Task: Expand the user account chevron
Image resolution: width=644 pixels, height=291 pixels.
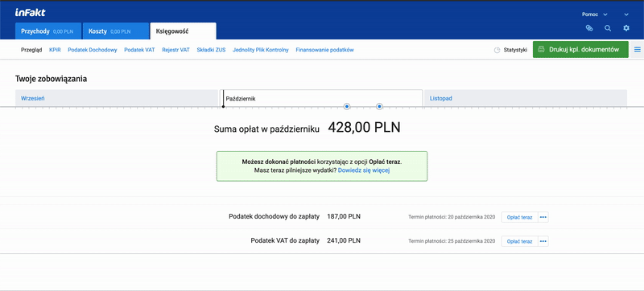Action: [x=626, y=14]
